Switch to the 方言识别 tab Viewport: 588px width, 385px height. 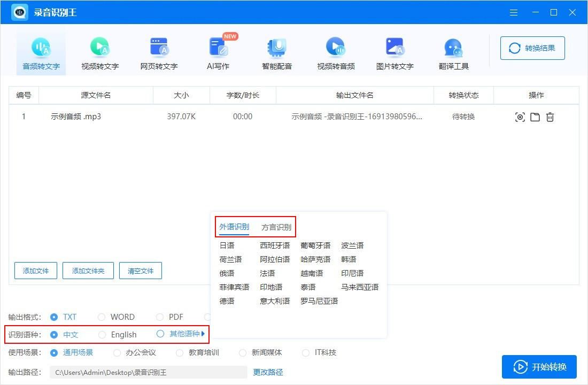276,227
